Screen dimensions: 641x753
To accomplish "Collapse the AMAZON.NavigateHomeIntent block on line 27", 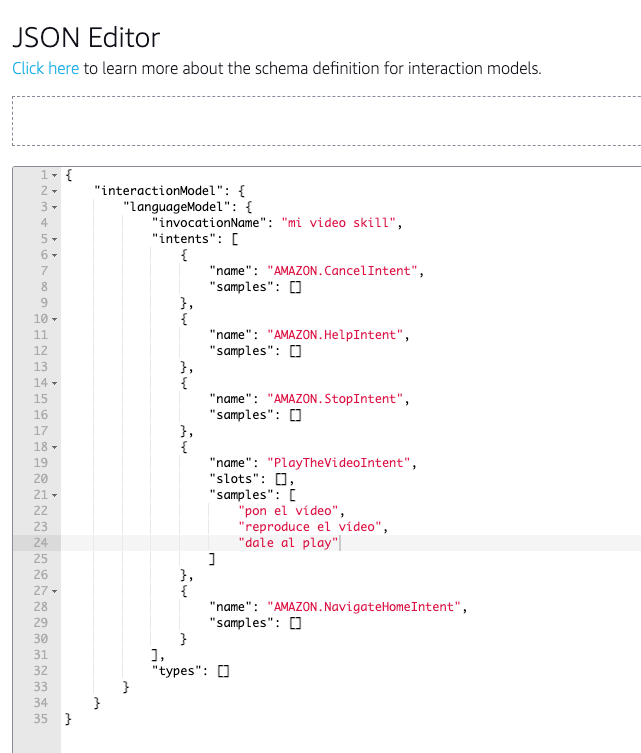I will pos(54,591).
